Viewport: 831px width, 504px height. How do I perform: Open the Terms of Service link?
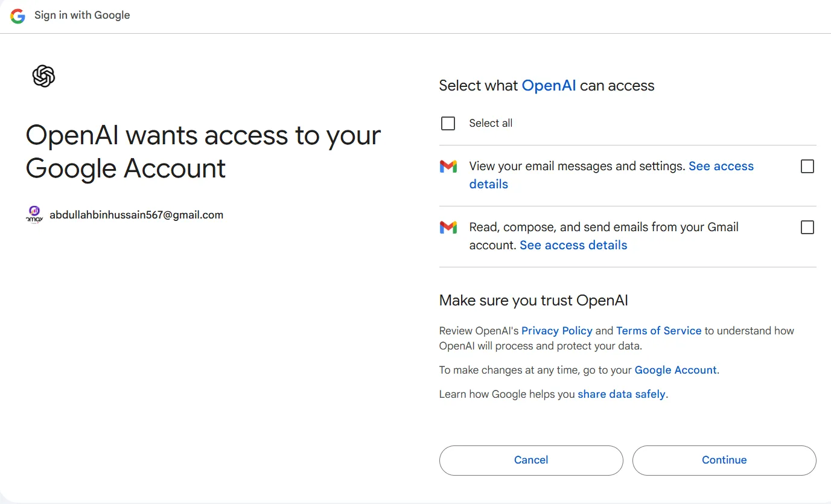pyautogui.click(x=658, y=331)
